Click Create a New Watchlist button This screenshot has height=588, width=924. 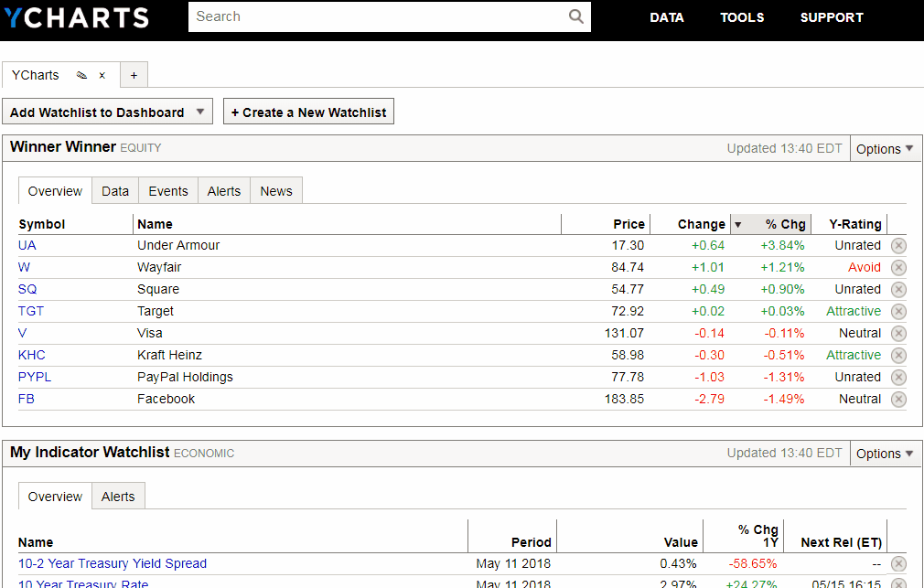[x=308, y=112]
